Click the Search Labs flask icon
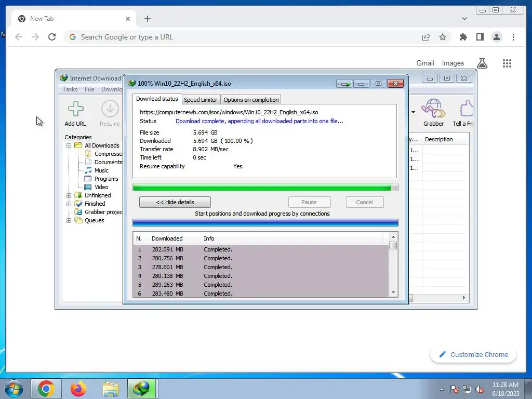The image size is (532, 399). [482, 63]
